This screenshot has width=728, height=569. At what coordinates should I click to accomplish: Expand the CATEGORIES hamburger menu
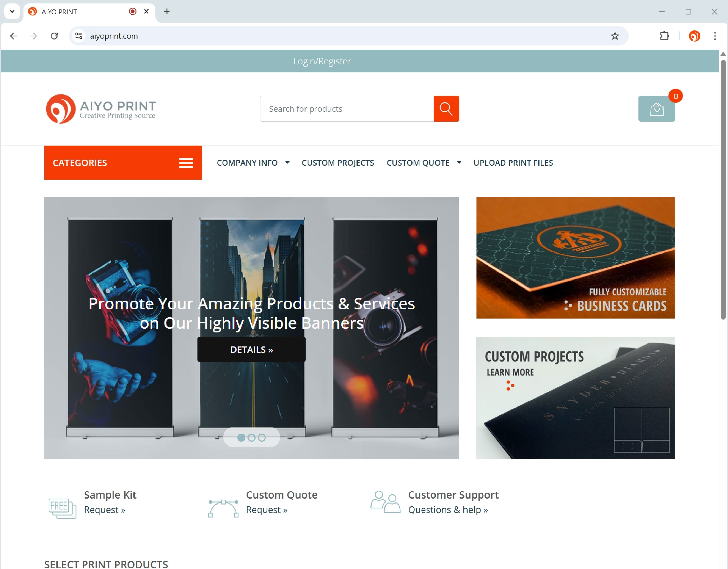click(x=186, y=163)
